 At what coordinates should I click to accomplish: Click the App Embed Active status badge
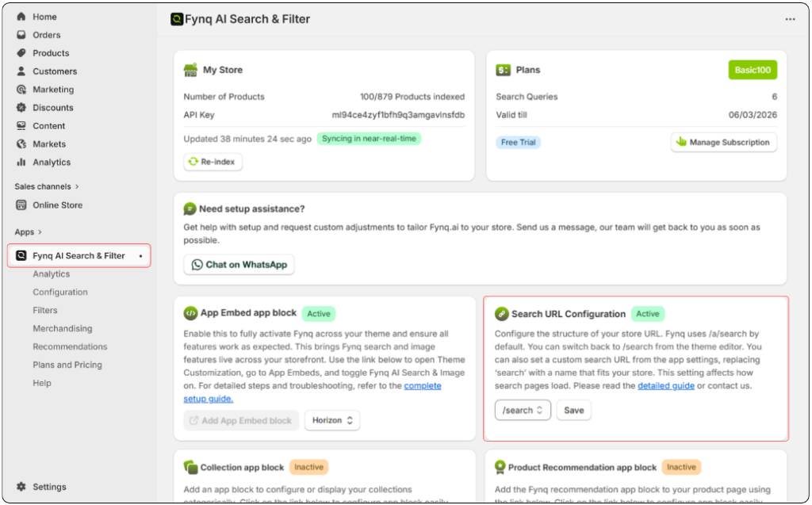point(319,313)
